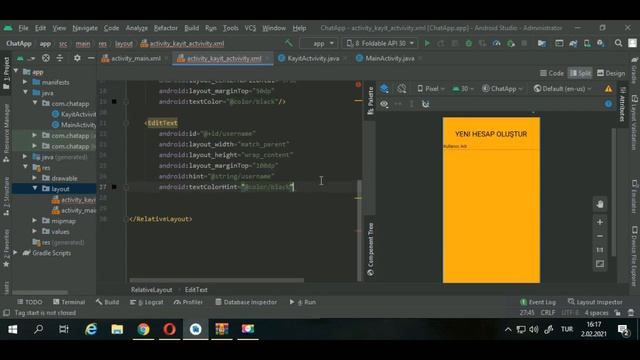Switch to Code view mode
The height and width of the screenshot is (360, 640).
pyautogui.click(x=551, y=73)
